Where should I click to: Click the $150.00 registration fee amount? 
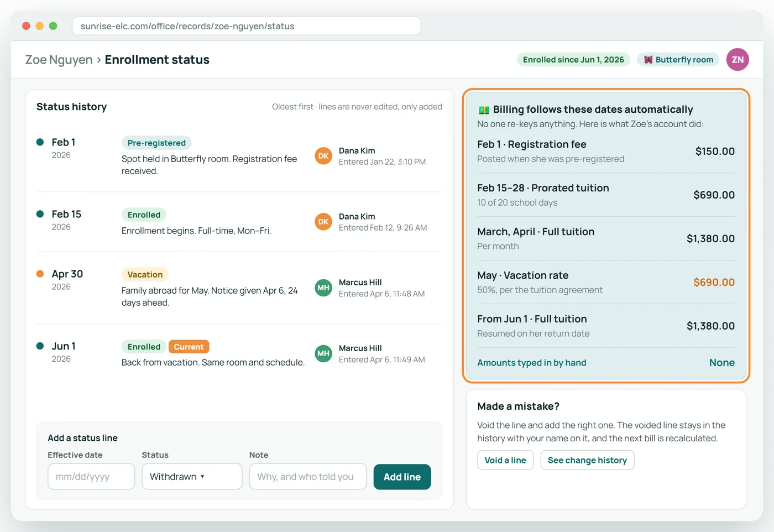(715, 152)
